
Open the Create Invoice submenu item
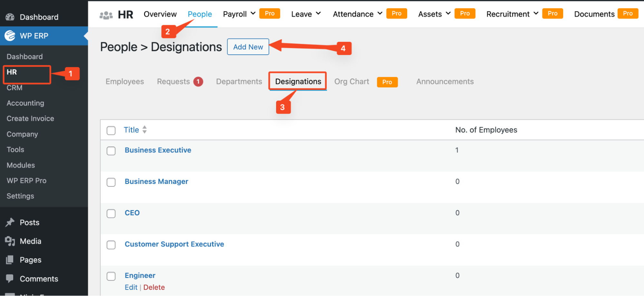click(30, 119)
